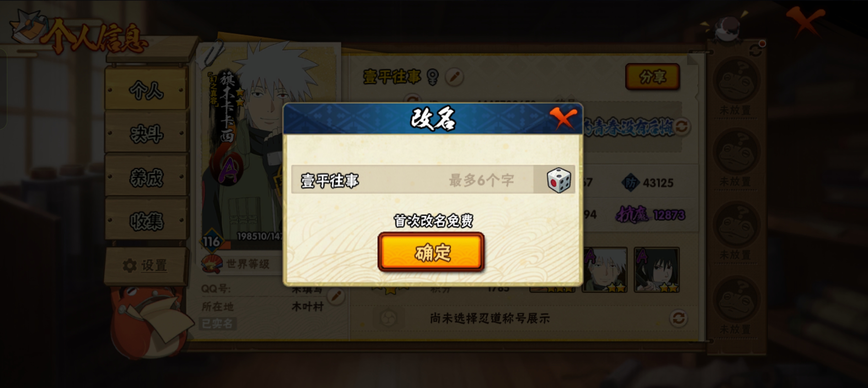
Task: Open 设置 settings with gear icon
Action: click(145, 265)
